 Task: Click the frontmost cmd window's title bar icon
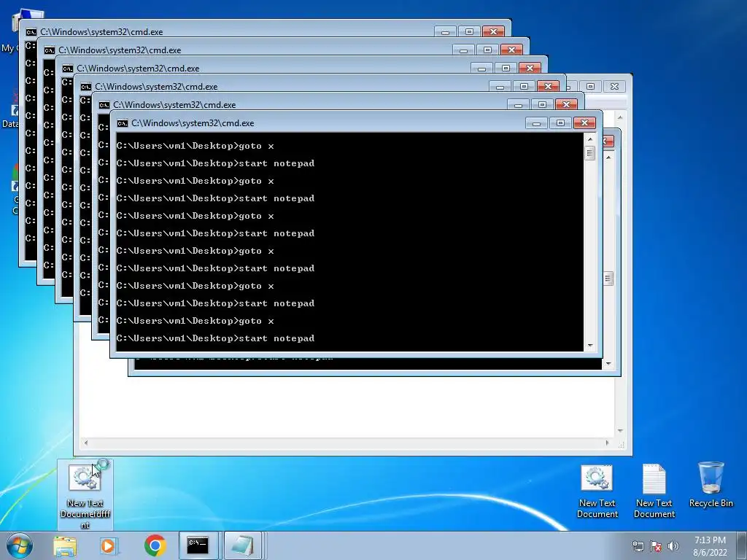[123, 123]
